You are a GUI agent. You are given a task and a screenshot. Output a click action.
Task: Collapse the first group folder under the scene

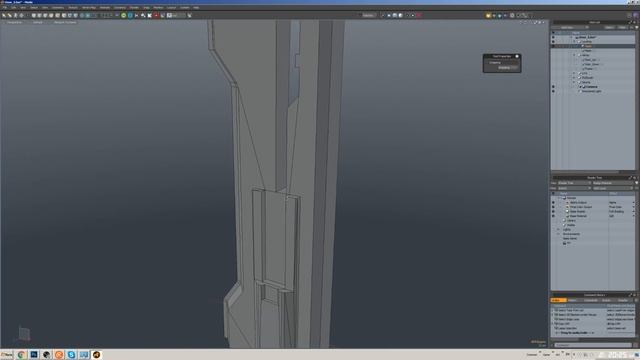[574, 42]
